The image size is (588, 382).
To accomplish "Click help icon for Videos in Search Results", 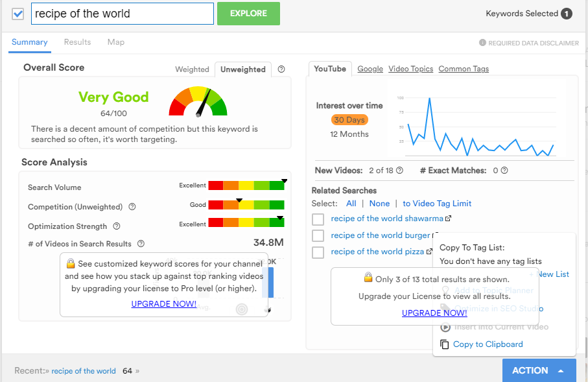I will (141, 244).
